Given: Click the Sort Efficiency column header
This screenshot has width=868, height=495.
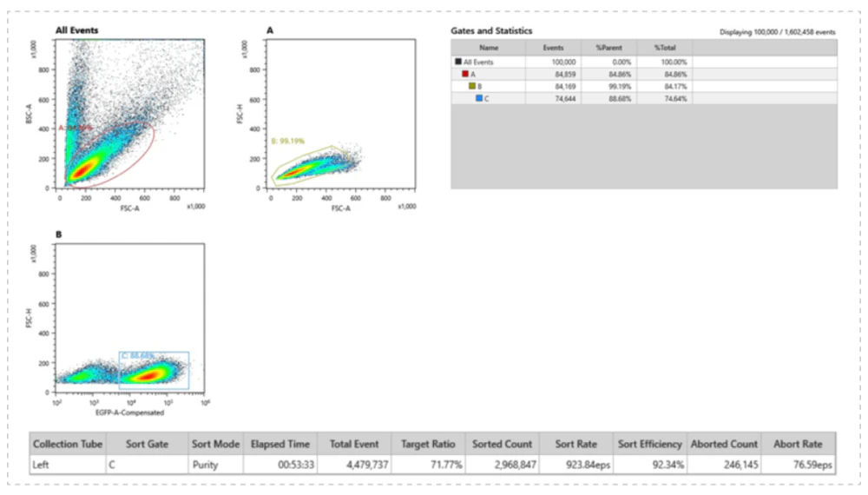Looking at the screenshot, I should pyautogui.click(x=650, y=444).
